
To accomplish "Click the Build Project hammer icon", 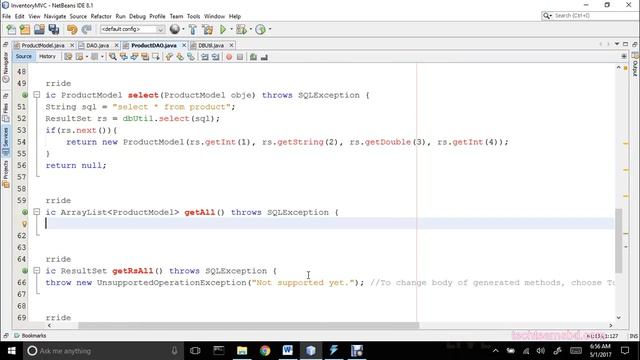I will click(x=193, y=29).
